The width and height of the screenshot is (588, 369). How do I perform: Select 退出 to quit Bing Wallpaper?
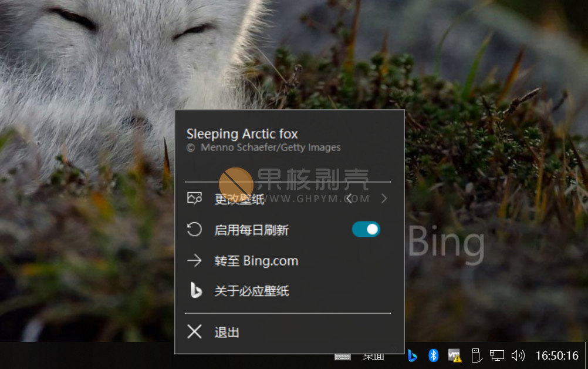227,333
